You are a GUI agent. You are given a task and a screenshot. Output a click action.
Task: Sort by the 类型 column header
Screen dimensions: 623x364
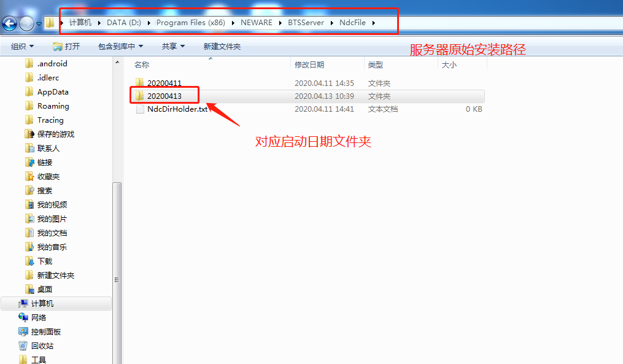tap(376, 65)
